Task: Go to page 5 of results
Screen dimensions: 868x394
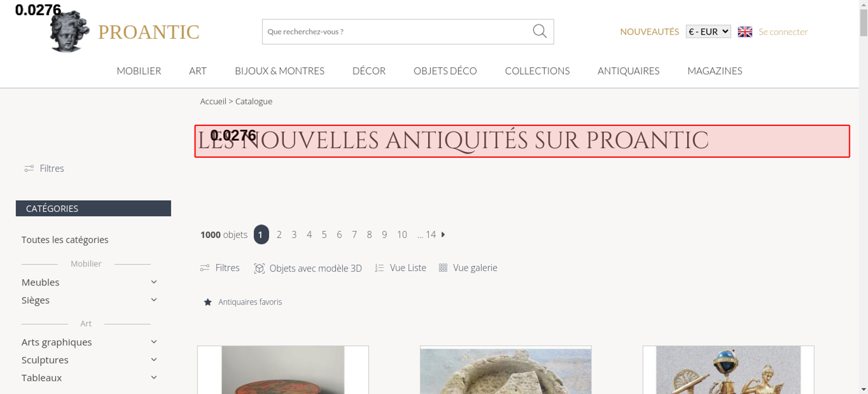Action: pyautogui.click(x=324, y=235)
